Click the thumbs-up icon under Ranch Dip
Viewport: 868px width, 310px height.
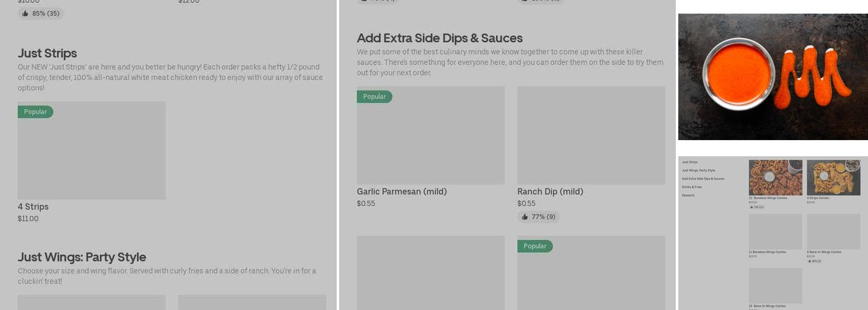525,217
